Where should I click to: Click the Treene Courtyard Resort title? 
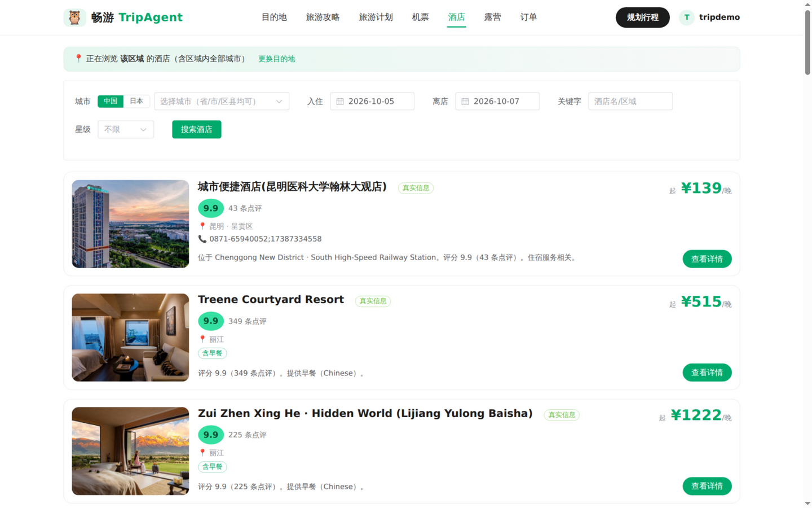pyautogui.click(x=271, y=300)
